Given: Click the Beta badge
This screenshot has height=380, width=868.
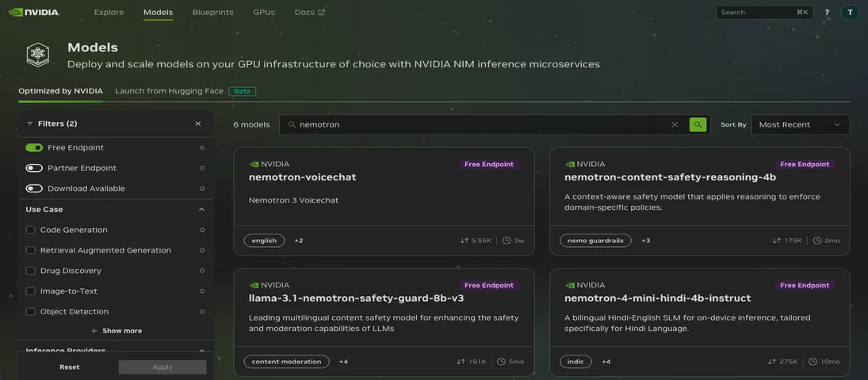Looking at the screenshot, I should [x=242, y=91].
